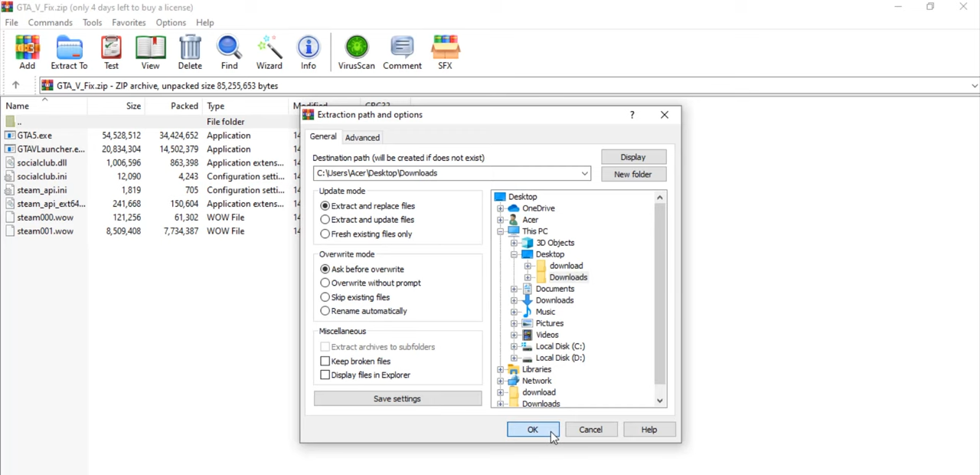Select the 3D Objects icon in tree
This screenshot has height=475, width=980.
coord(528,243)
